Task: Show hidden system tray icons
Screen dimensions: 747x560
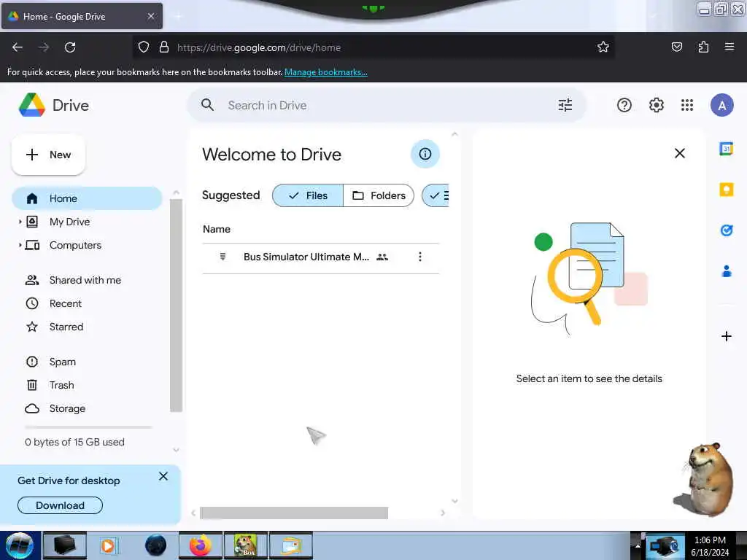Action: pyautogui.click(x=638, y=545)
